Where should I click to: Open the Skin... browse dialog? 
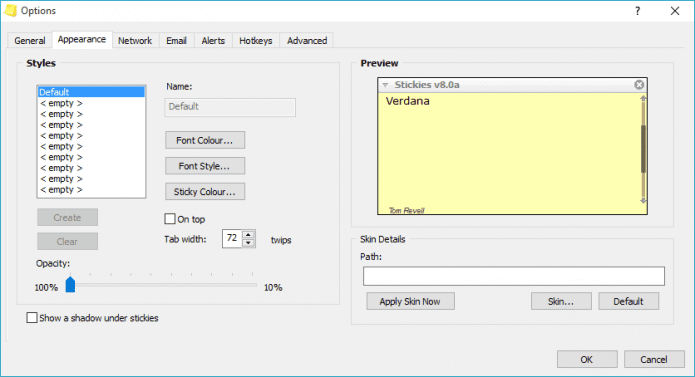(561, 301)
